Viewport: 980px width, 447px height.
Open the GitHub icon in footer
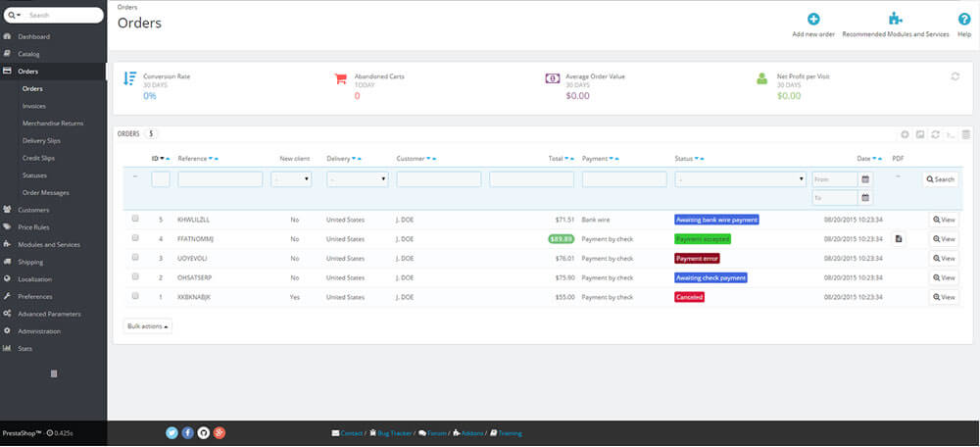tap(203, 432)
